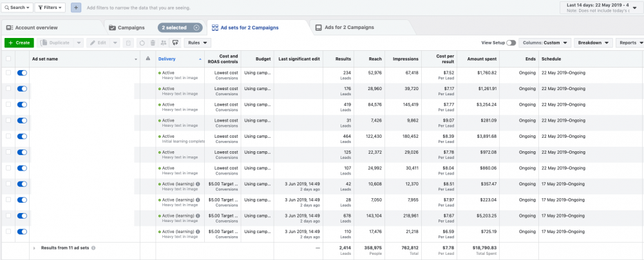Expand the Results from 11 ad sets row
The height and width of the screenshot is (260, 644).
[34, 248]
